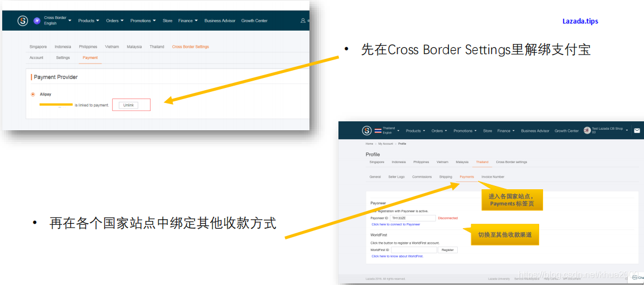Open Store in the Cross Border header

point(167,21)
